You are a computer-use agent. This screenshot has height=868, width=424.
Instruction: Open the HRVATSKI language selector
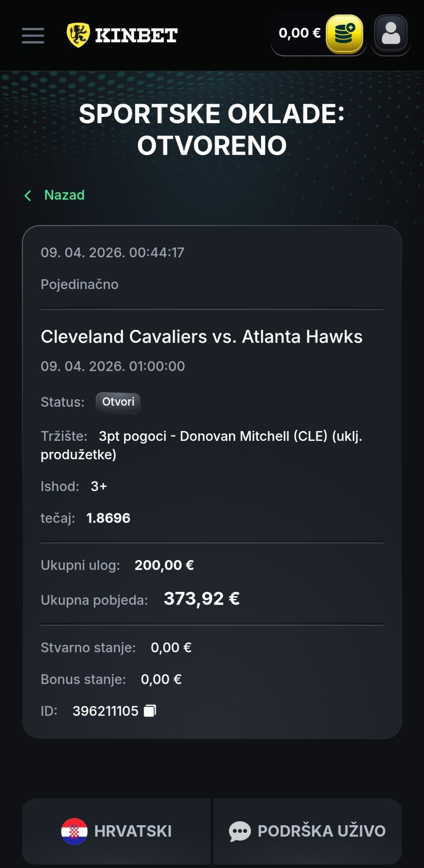pos(132,831)
